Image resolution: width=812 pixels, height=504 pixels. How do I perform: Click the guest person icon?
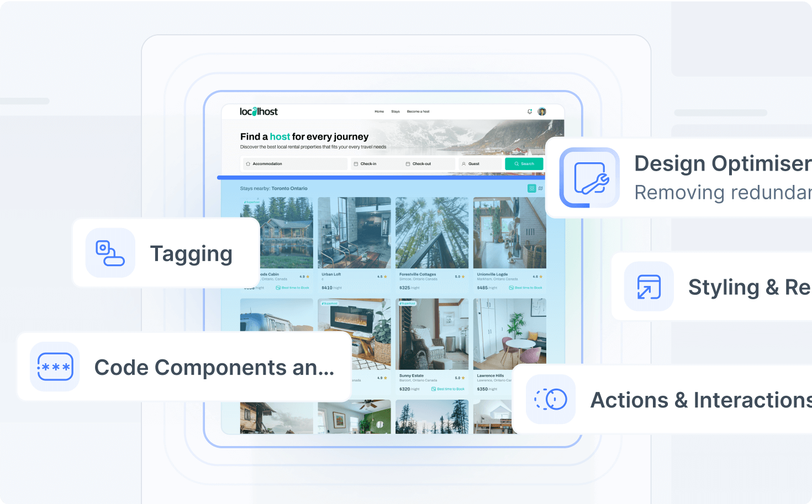pos(463,163)
